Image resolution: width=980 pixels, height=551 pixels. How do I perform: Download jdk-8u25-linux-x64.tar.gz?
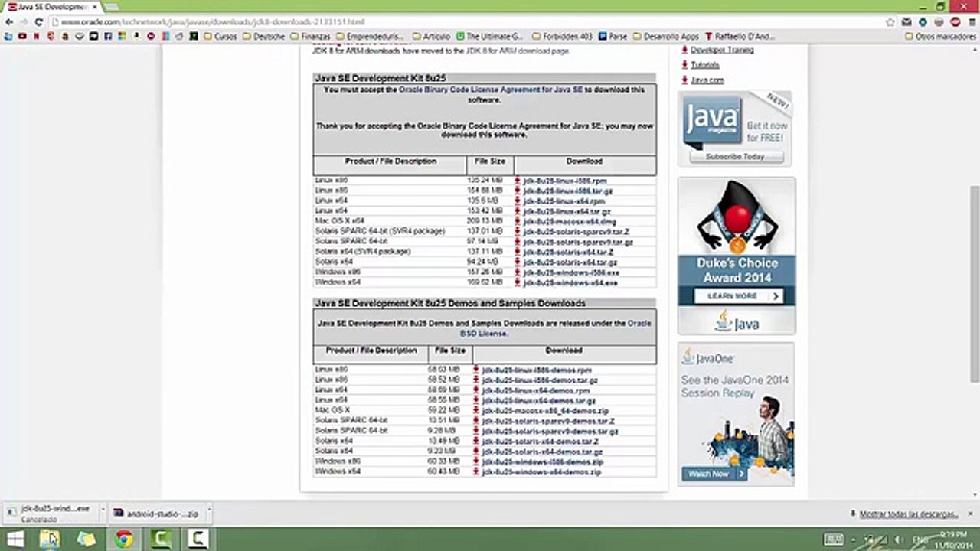click(567, 211)
